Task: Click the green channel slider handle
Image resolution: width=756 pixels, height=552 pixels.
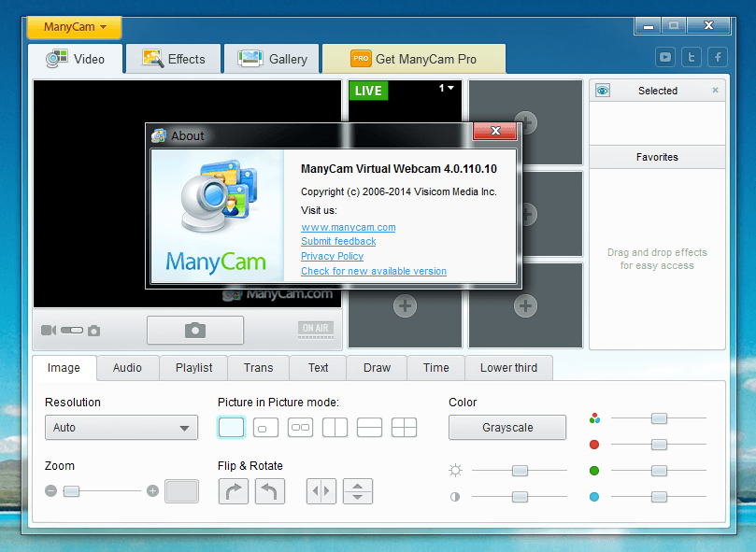Action: (659, 470)
